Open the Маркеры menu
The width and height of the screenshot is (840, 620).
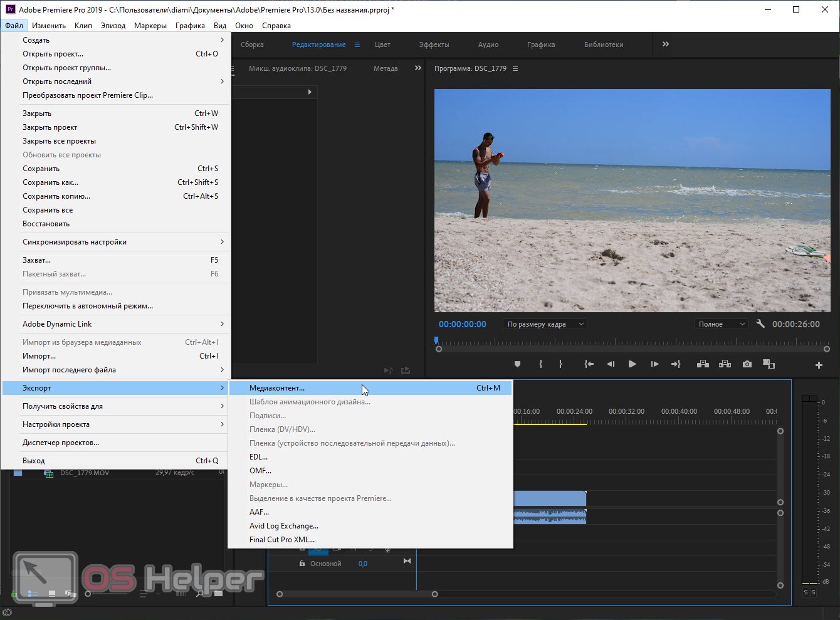[x=150, y=26]
